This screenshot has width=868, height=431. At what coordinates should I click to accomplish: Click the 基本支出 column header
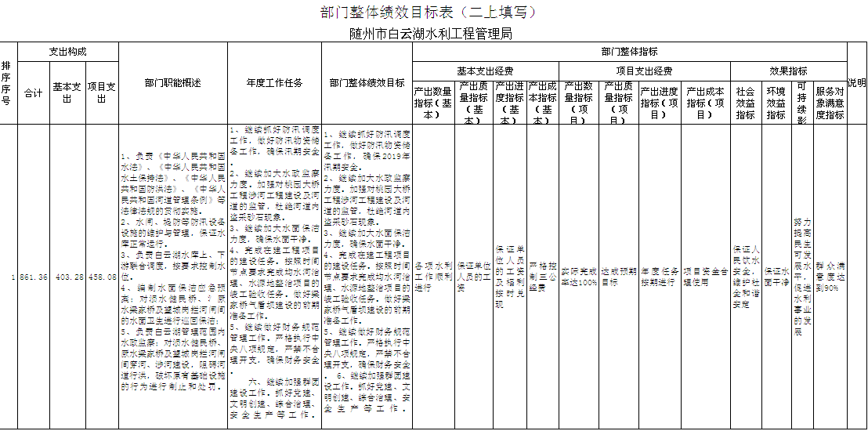67,93
